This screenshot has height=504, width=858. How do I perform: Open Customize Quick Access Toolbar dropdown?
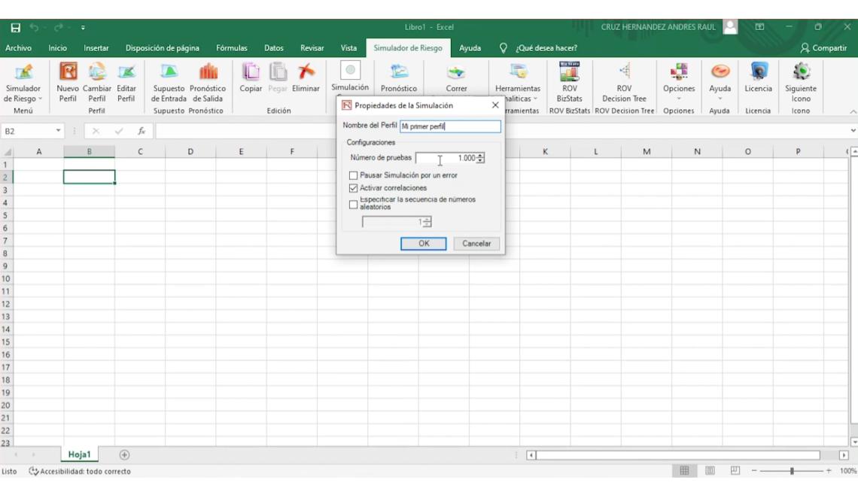83,27
